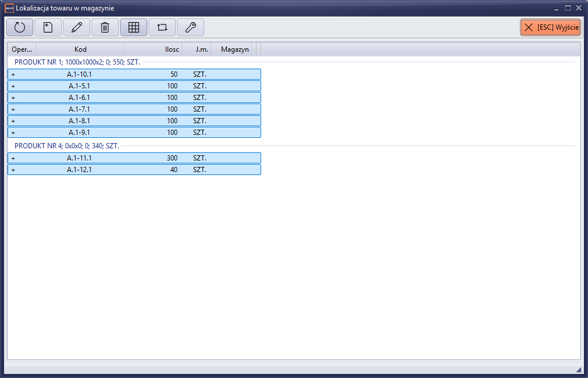Select the PRODUKT NR 4 group header
The width and height of the screenshot is (588, 378).
(x=67, y=146)
